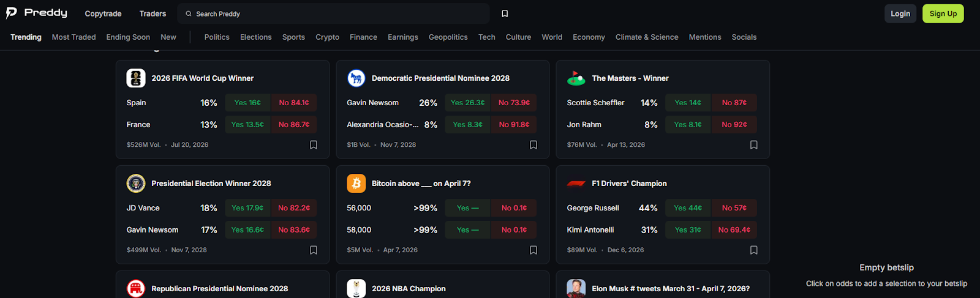980x298 pixels.
Task: Select the Crypto category
Action: 328,37
